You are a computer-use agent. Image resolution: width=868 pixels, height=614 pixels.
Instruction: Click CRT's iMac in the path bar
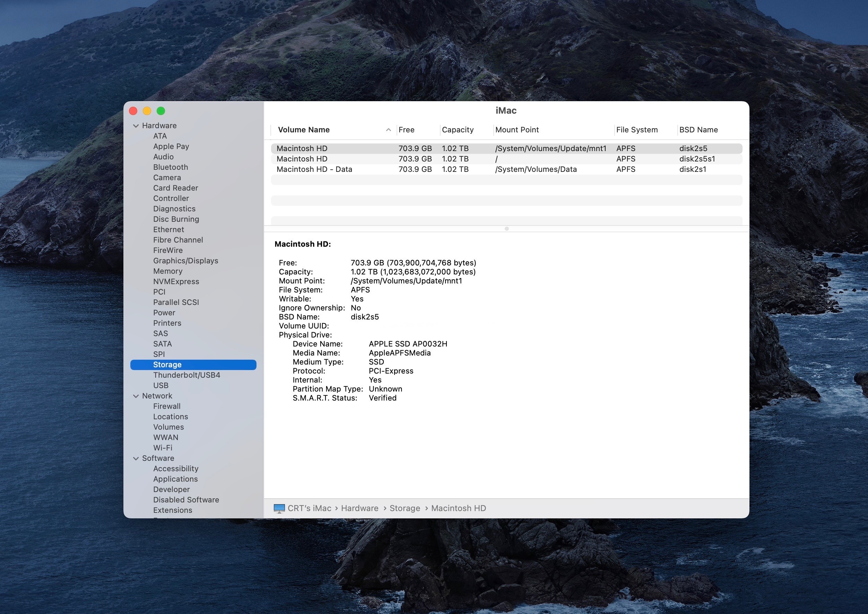click(309, 508)
